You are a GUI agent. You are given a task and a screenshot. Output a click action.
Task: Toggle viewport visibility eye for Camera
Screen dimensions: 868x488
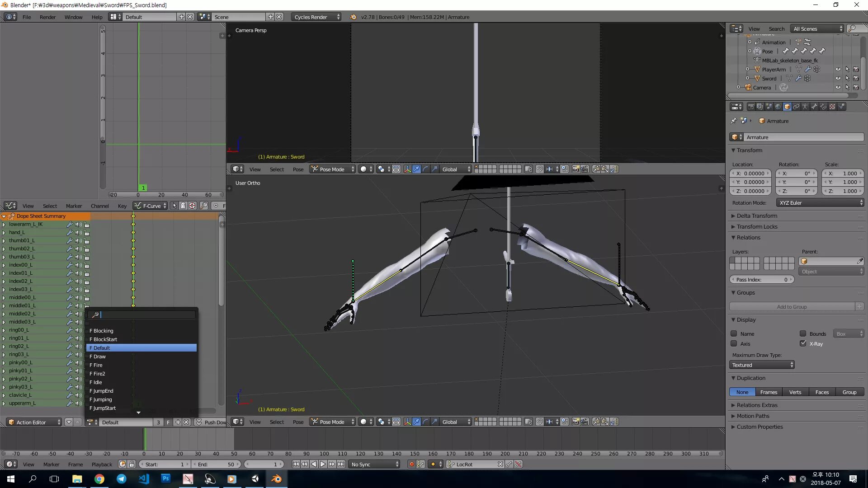(838, 87)
